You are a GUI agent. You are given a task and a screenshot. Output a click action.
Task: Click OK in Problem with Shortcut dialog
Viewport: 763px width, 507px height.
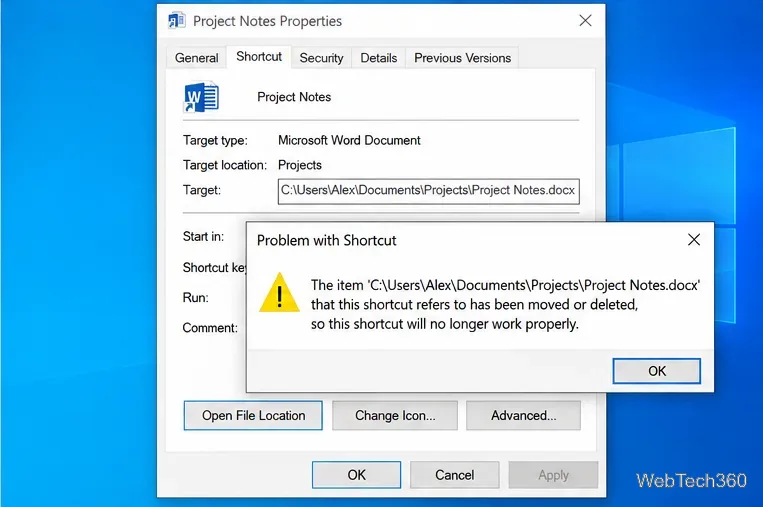(x=656, y=371)
